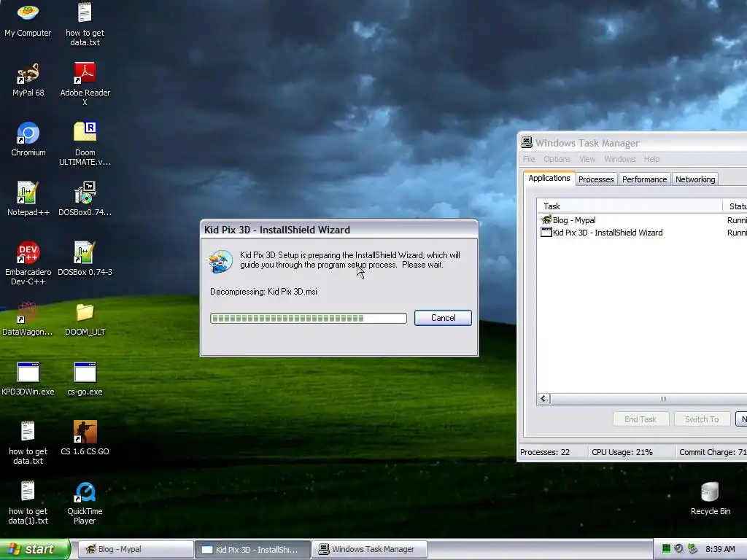Select the Doom ULTIMATE archive icon
747x560 pixels.
coord(85,144)
